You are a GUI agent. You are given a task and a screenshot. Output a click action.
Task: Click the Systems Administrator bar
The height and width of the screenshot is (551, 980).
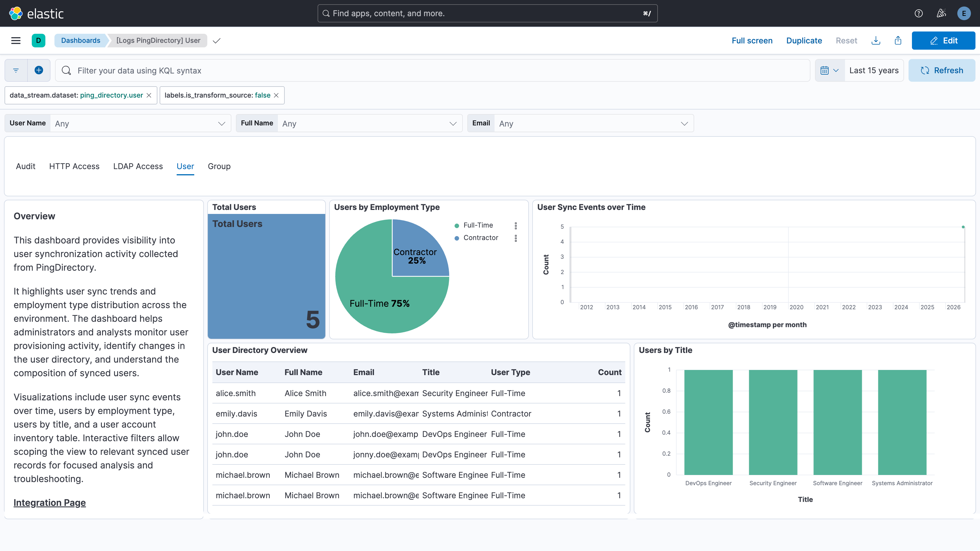(902, 422)
